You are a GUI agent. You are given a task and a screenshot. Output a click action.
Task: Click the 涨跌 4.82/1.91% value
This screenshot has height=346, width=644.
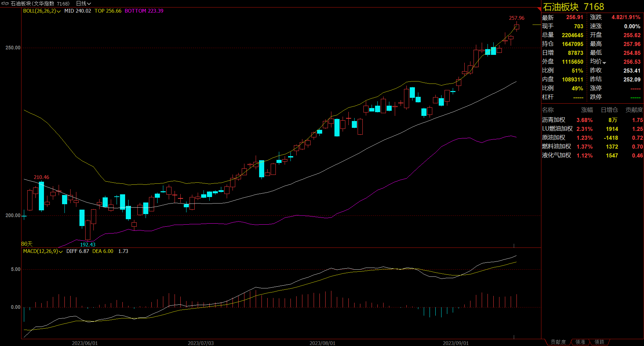click(x=626, y=17)
